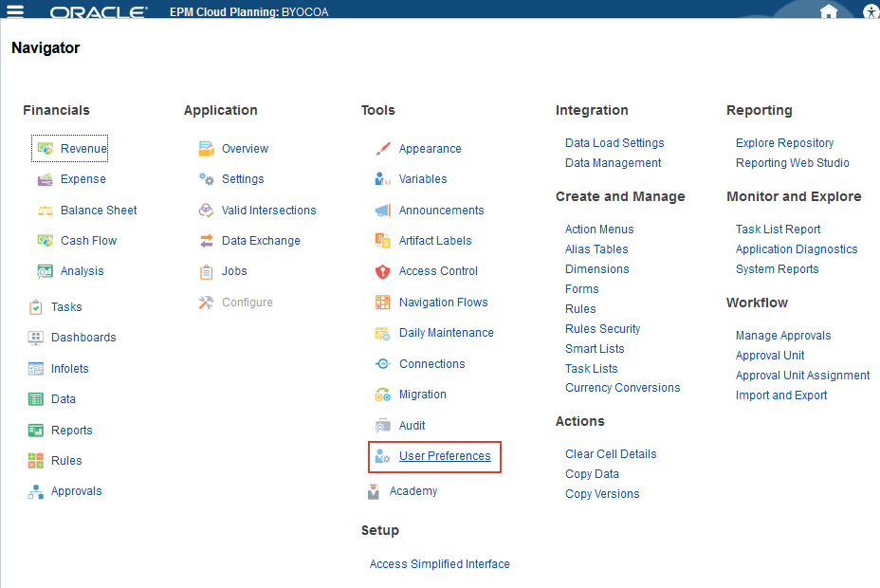
Task: Choose Copy Data under Actions
Action: click(592, 474)
